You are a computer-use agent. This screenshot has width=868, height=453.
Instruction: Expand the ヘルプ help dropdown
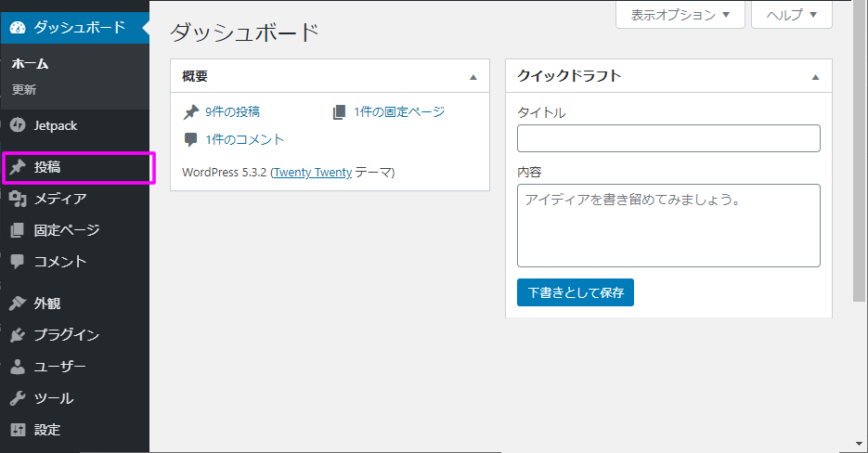[791, 15]
